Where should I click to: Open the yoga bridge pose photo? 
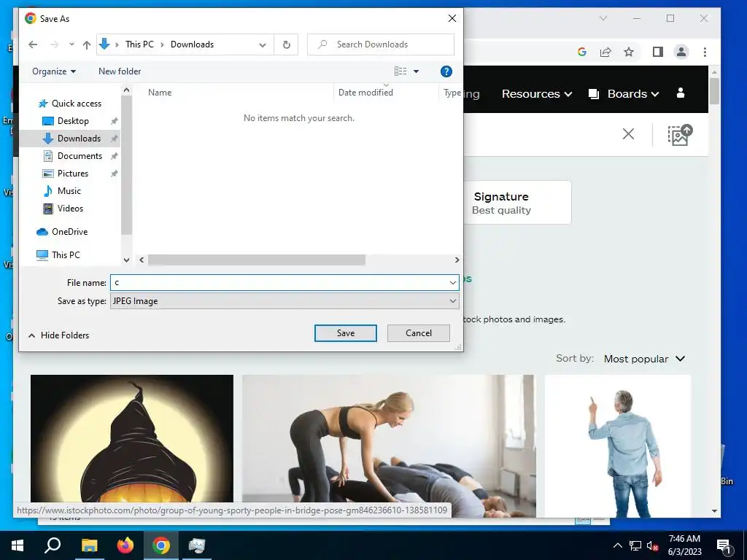click(x=389, y=438)
